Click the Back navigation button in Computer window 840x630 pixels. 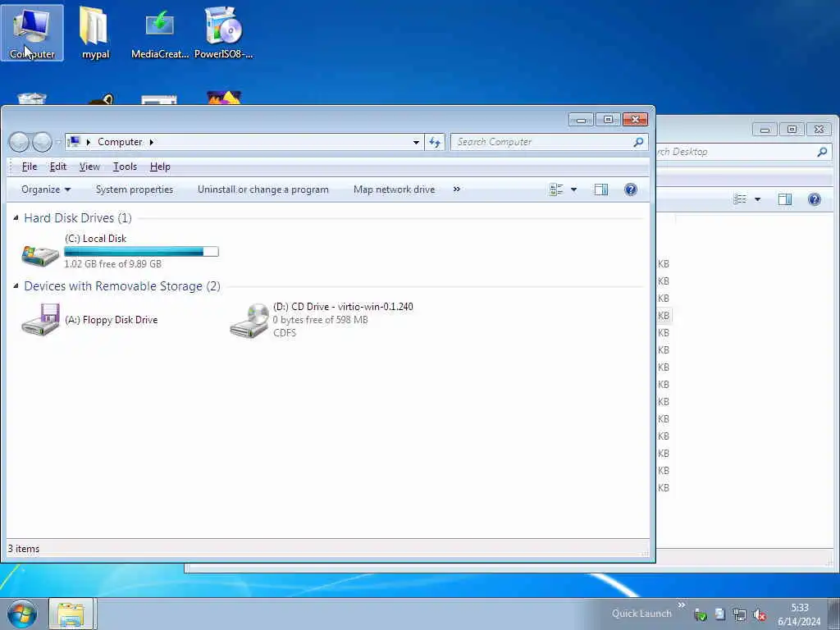[x=19, y=142]
